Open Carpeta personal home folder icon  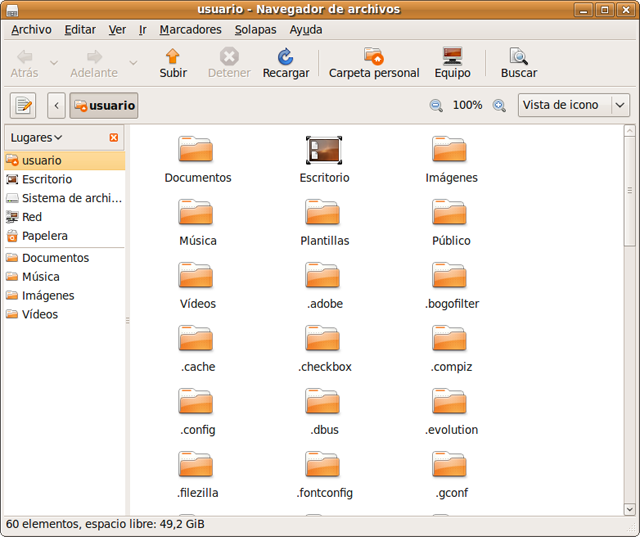click(374, 57)
